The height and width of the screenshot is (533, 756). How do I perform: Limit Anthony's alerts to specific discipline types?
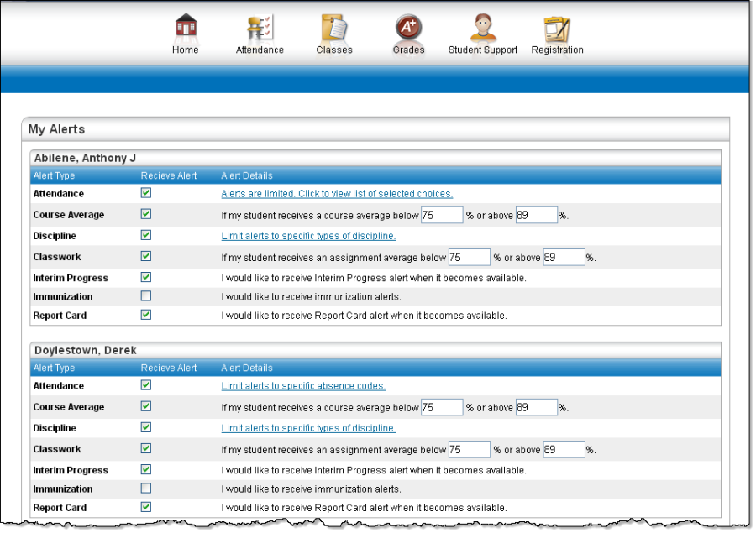[x=309, y=236]
